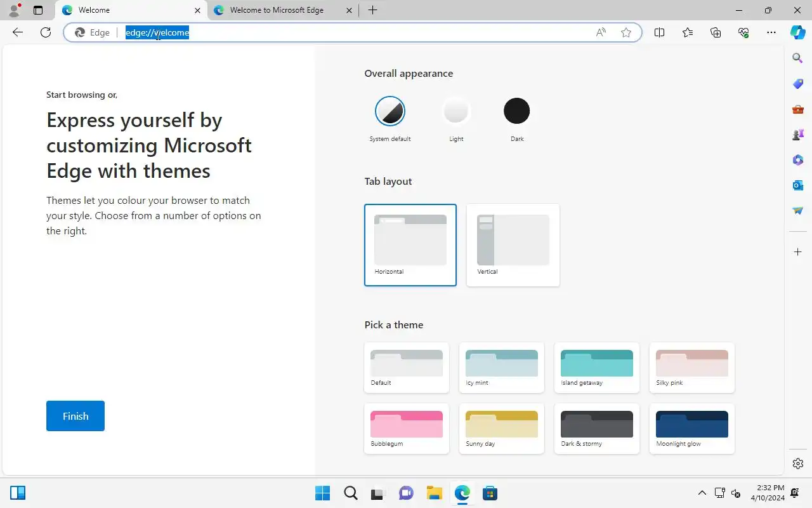This screenshot has width=812, height=508.
Task: Customize sidebar with plus icon
Action: click(x=798, y=252)
